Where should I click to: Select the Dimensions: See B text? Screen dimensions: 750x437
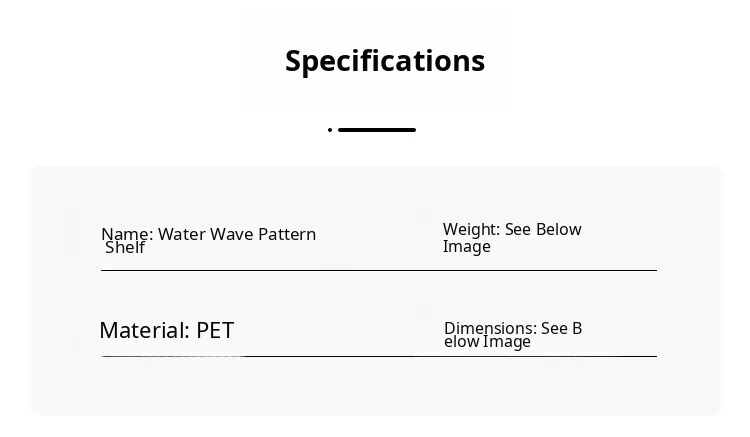[x=512, y=328]
